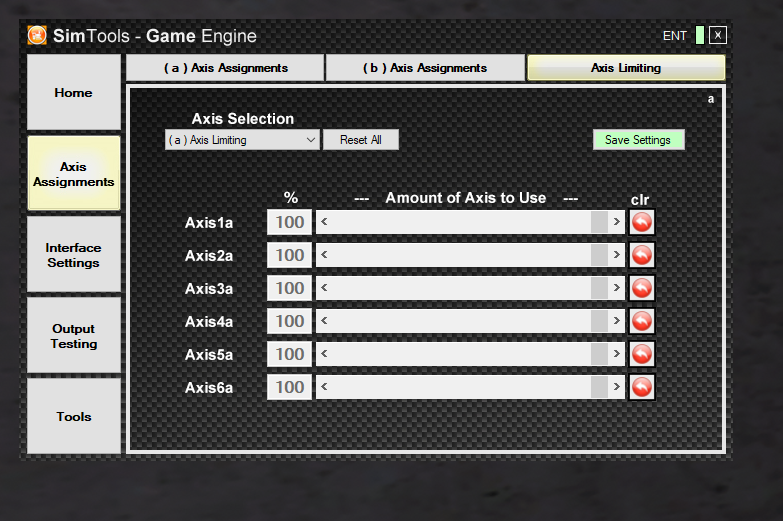
Task: Increase Axis4a using the right arrow
Action: [x=616, y=321]
